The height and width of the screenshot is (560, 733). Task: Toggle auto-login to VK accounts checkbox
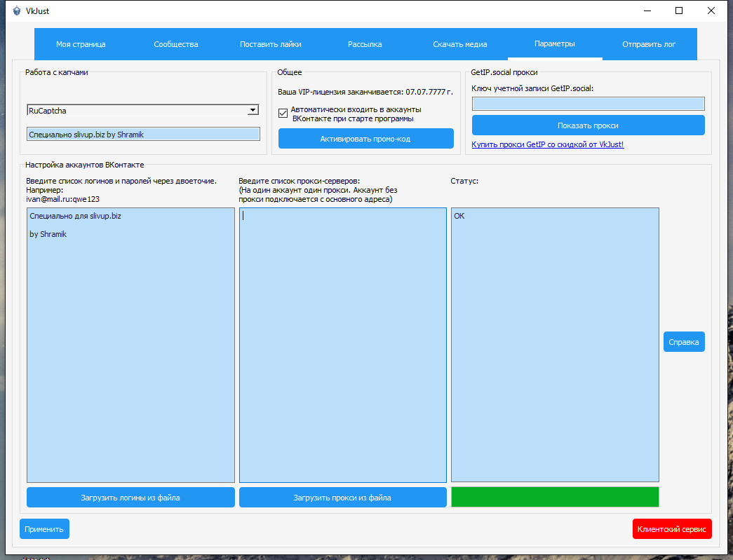[283, 113]
